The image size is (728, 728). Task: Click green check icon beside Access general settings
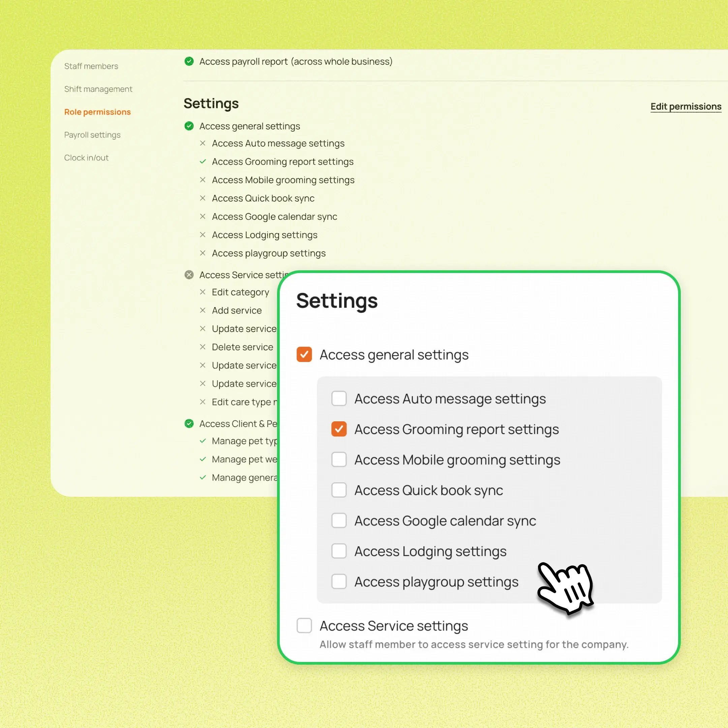tap(189, 126)
